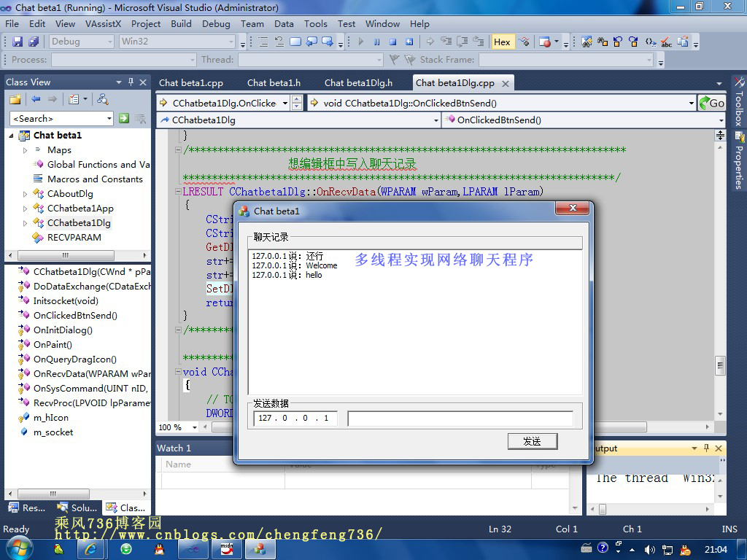The height and width of the screenshot is (560, 747).
Task: Open the msdn taskbar icon
Action: (227, 550)
